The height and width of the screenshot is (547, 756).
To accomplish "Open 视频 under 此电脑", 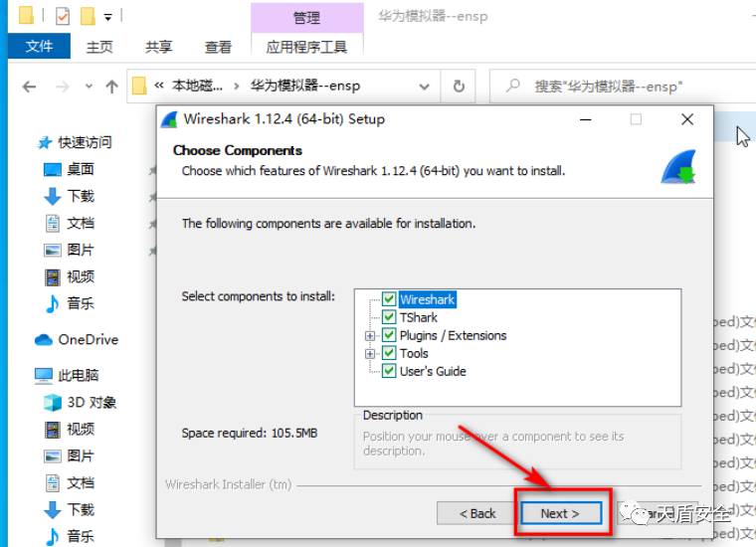I will [69, 429].
